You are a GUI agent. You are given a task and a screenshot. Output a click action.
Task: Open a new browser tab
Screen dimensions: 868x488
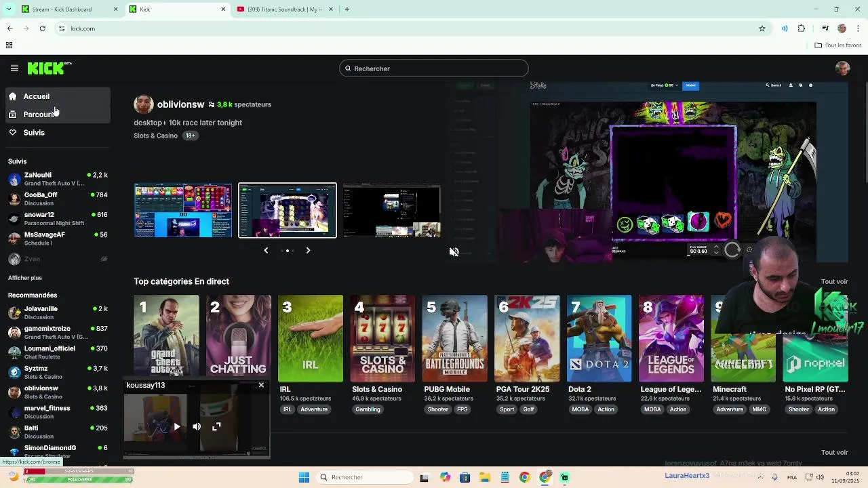coord(347,9)
